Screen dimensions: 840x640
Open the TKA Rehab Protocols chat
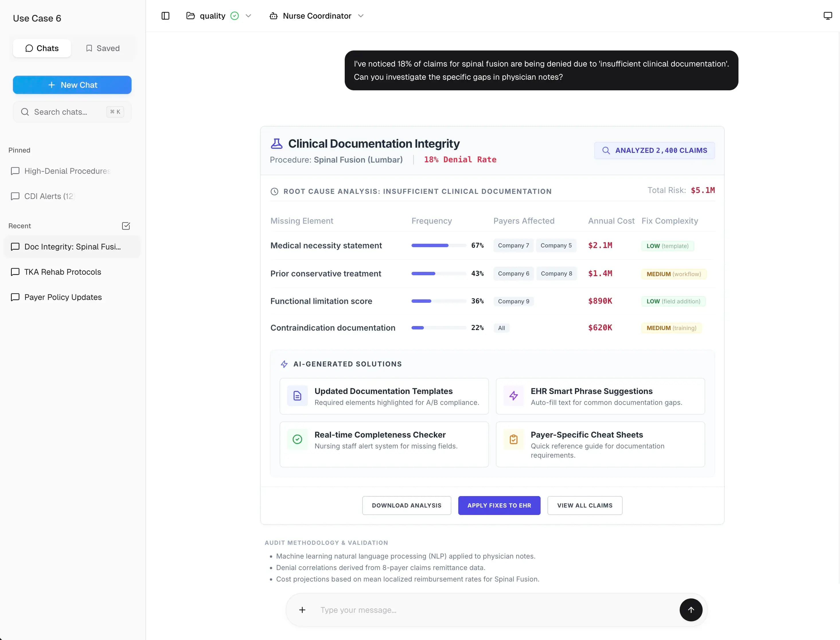[62, 272]
